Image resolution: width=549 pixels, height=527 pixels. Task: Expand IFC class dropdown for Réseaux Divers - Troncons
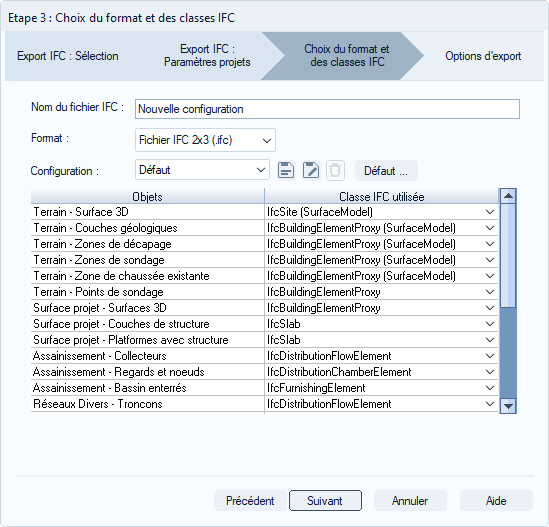click(x=490, y=404)
